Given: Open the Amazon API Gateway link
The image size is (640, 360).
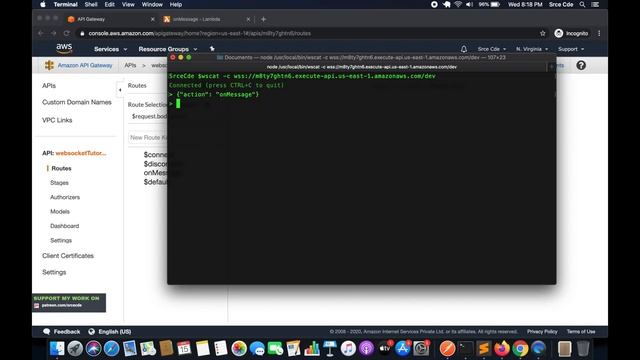Looking at the screenshot, I should click(85, 65).
